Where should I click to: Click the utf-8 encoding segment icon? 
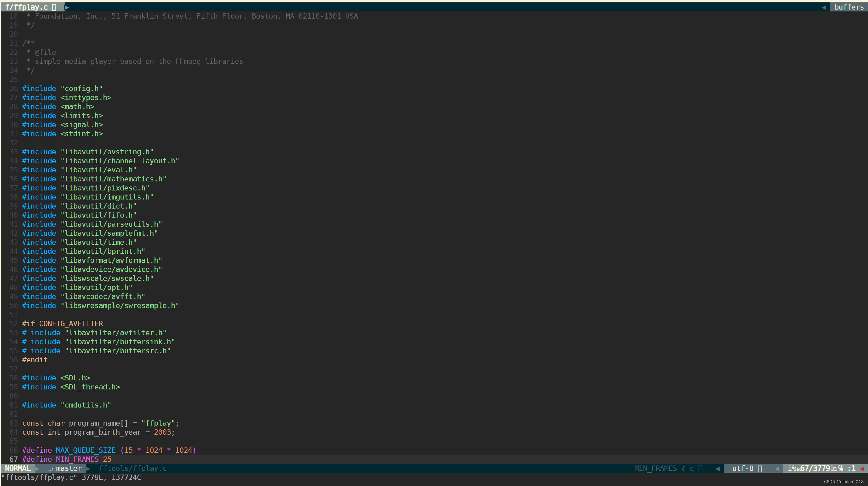pos(760,468)
